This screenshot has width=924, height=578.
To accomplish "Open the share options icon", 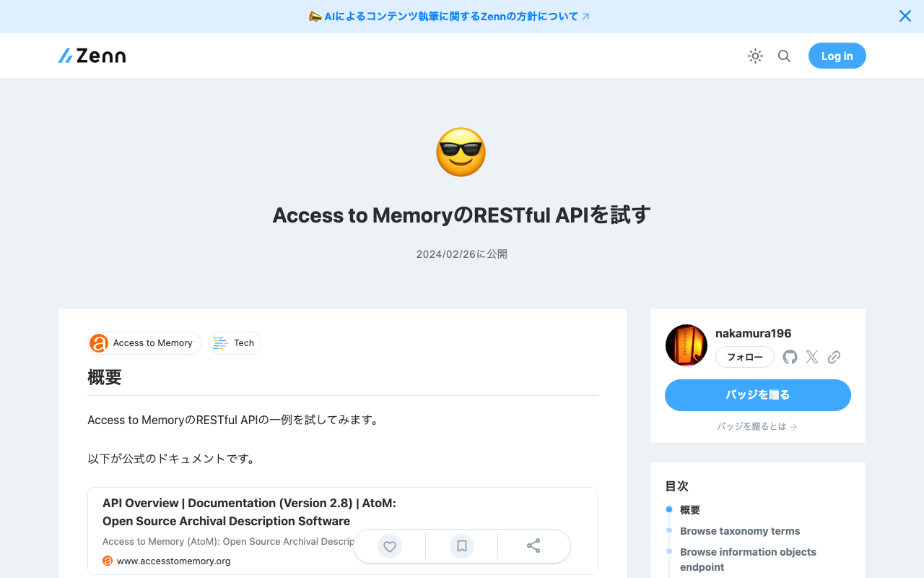I will click(533, 546).
